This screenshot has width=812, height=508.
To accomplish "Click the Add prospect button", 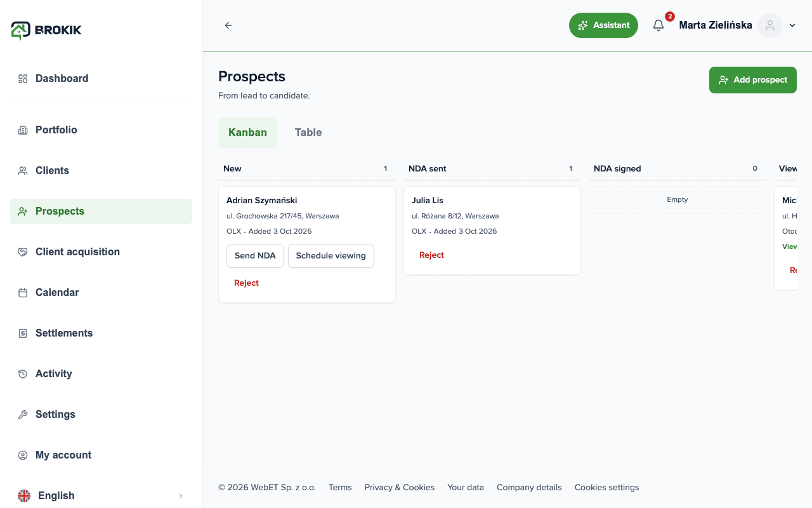I will [752, 80].
